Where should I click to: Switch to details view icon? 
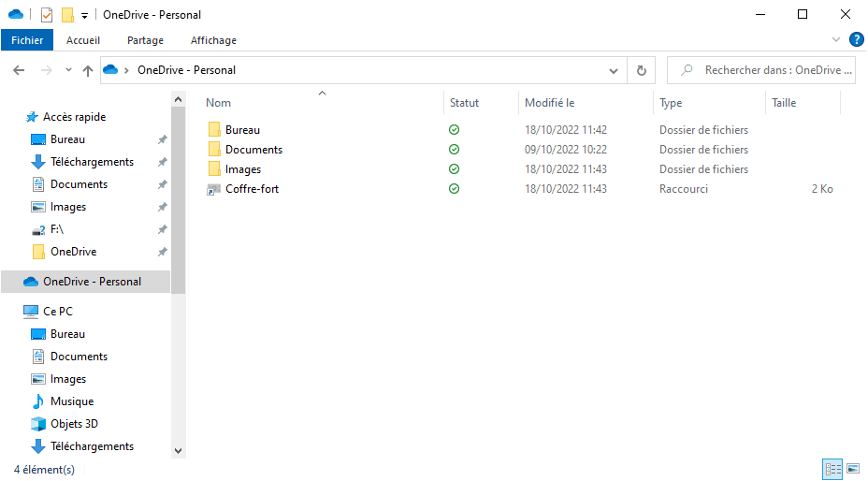pos(832,468)
